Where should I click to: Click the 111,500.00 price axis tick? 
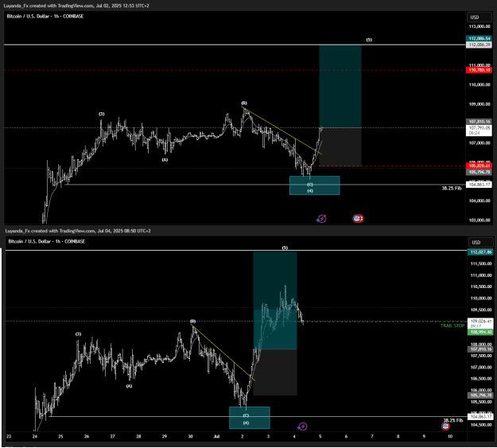coord(481,263)
